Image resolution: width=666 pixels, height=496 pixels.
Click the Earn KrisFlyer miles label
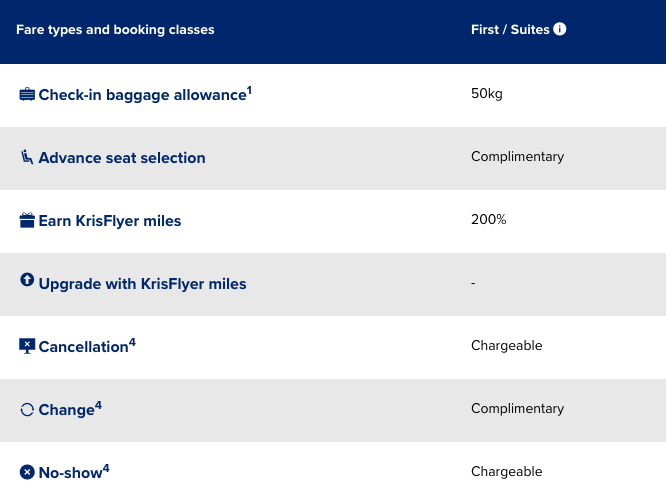[110, 221]
